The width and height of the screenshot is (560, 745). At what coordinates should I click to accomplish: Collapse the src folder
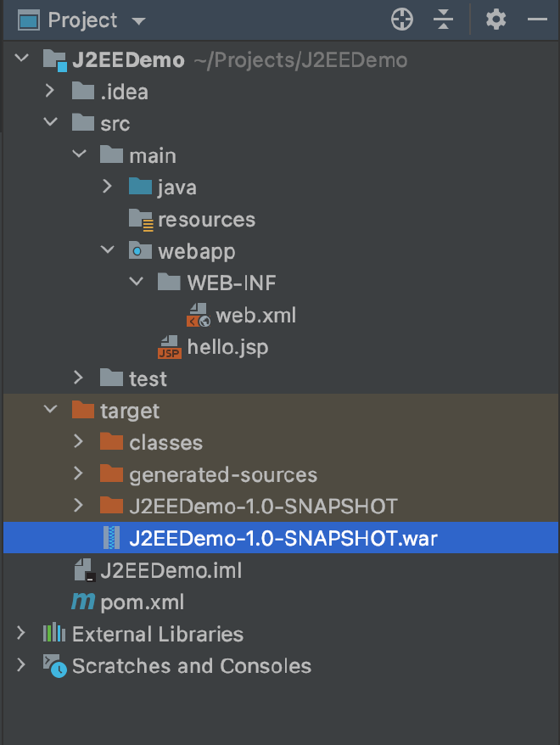click(50, 124)
